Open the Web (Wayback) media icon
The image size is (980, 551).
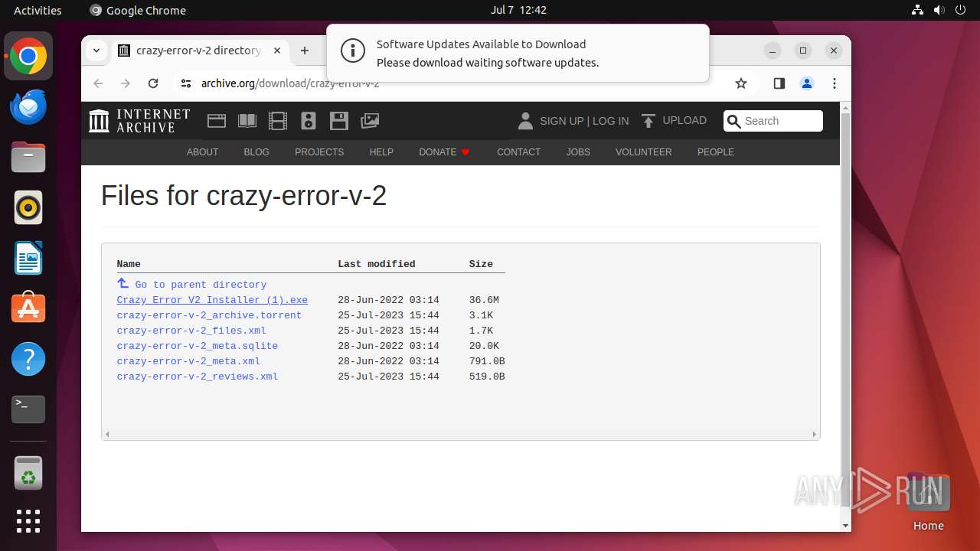[217, 121]
